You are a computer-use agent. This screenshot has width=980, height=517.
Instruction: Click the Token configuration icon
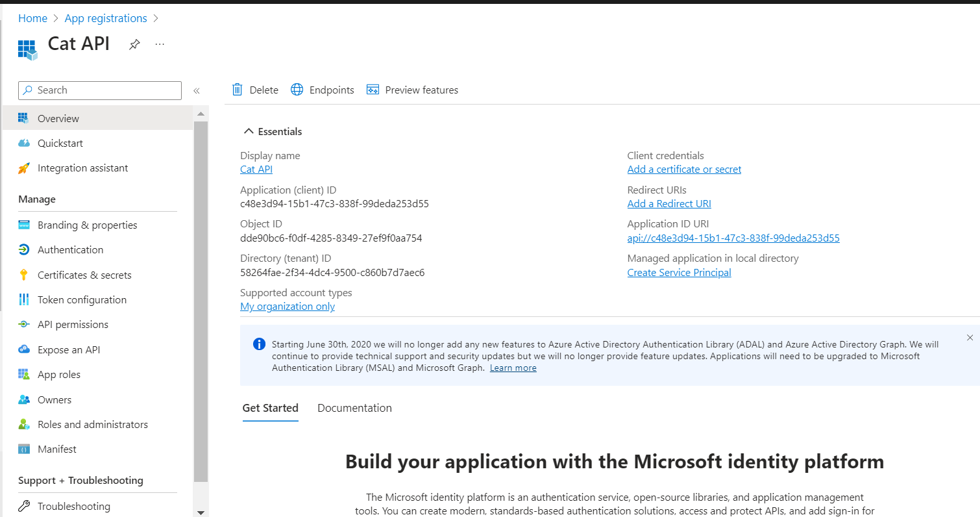coord(24,299)
